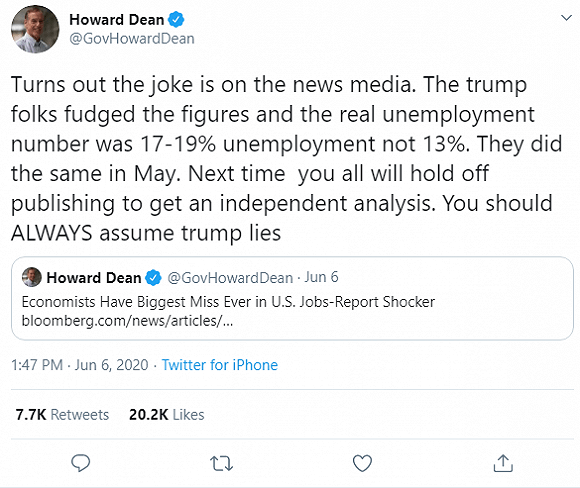Click the reply speech bubble icon
The height and width of the screenshot is (488, 580).
click(80, 463)
